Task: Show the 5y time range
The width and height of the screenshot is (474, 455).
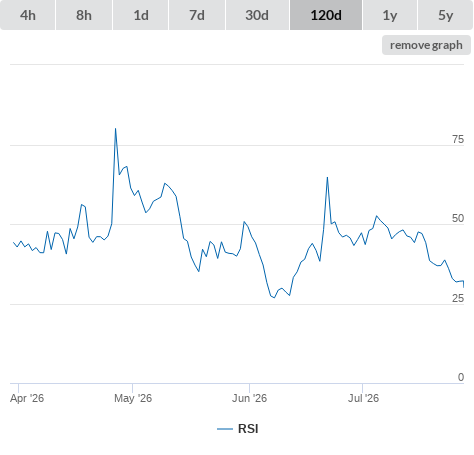Action: pyautogui.click(x=446, y=15)
